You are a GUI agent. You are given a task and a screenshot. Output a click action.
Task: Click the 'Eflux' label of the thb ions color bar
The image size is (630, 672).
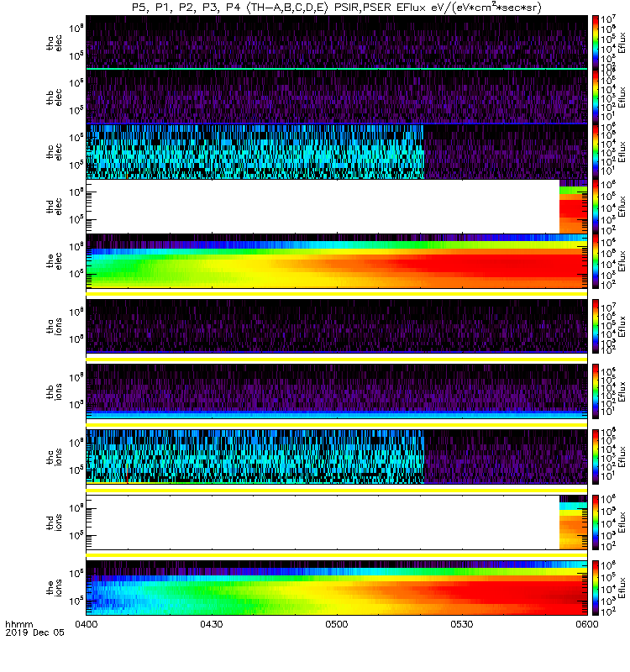point(622,391)
